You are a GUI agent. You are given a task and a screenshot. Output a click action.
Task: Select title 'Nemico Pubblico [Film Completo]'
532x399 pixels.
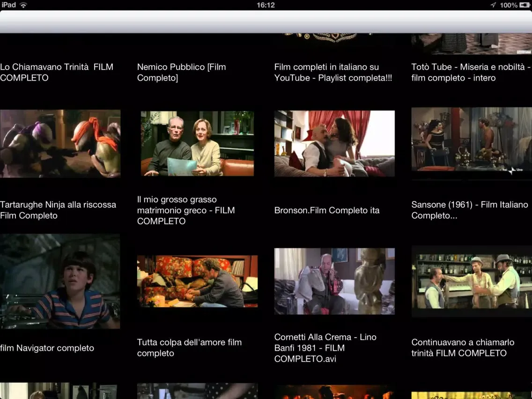pyautogui.click(x=182, y=72)
